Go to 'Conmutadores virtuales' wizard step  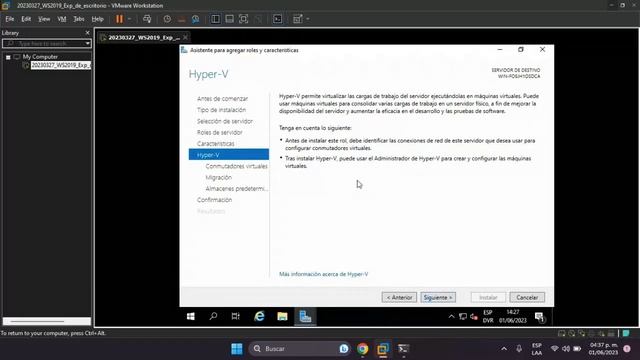click(x=236, y=166)
